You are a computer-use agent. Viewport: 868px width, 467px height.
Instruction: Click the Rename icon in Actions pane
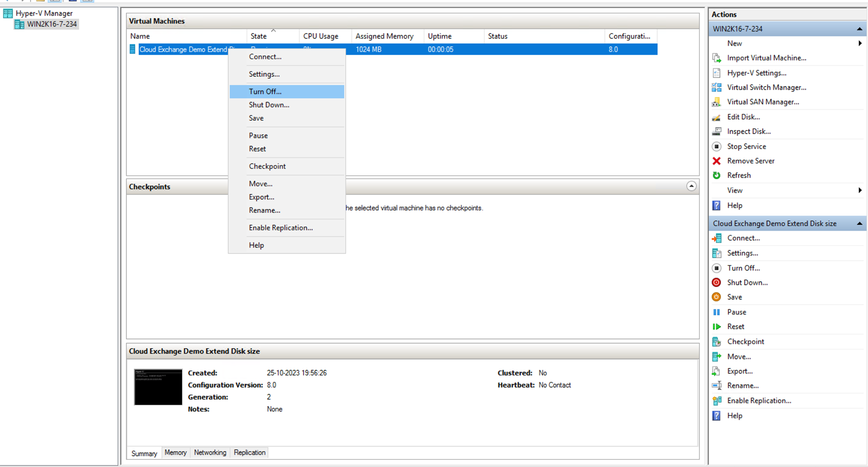coord(717,386)
